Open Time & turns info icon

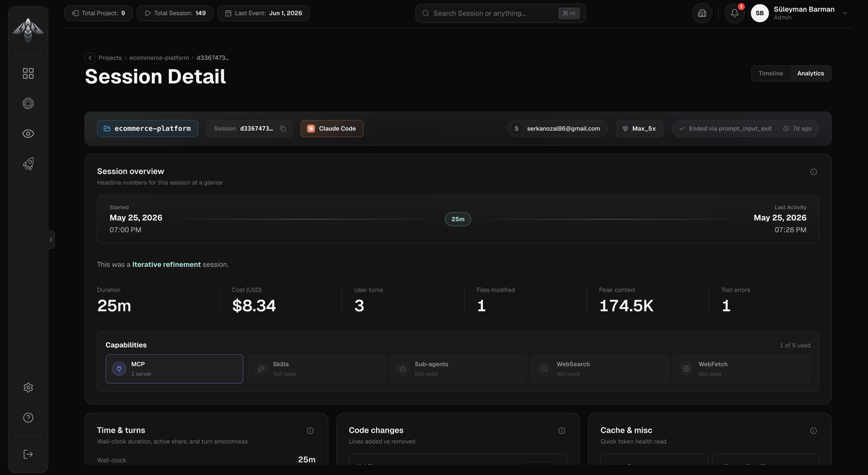(310, 431)
